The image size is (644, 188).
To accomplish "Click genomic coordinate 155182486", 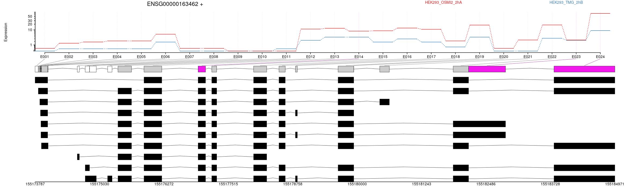I will click(x=486, y=184).
